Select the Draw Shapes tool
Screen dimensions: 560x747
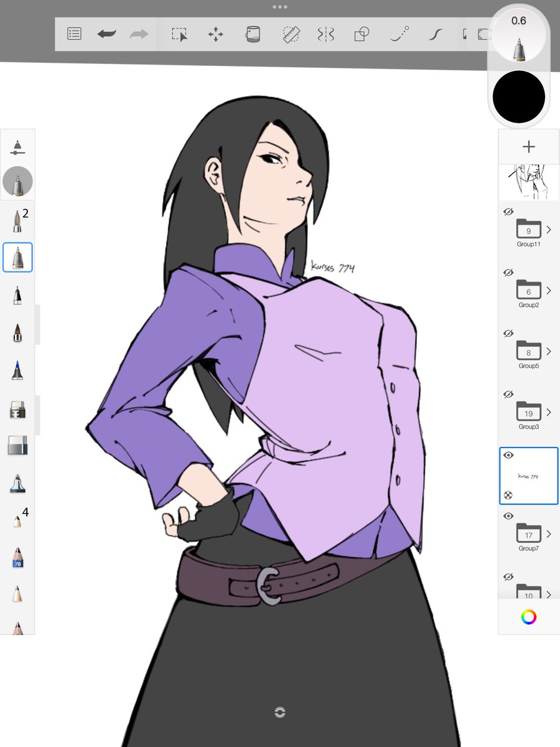pos(362,34)
